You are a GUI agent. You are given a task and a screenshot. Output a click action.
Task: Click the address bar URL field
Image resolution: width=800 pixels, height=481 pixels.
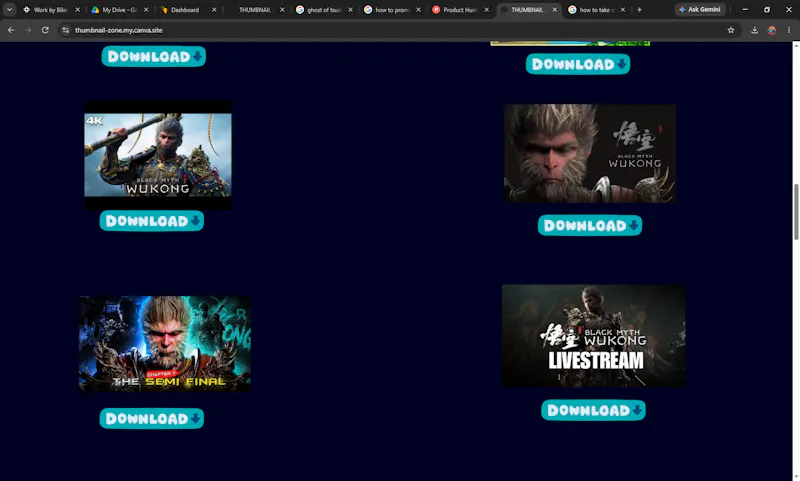pyautogui.click(x=398, y=30)
